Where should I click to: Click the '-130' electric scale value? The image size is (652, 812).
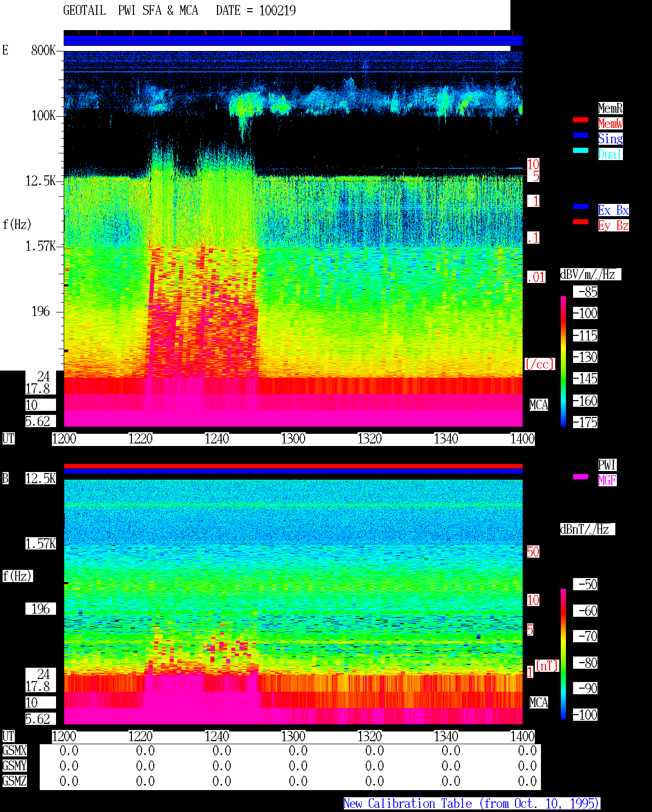585,357
